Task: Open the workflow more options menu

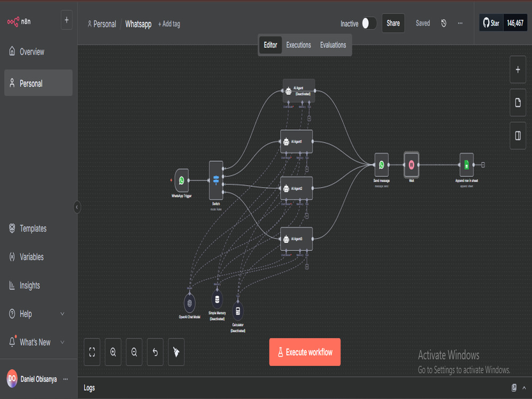Action: [x=460, y=23]
